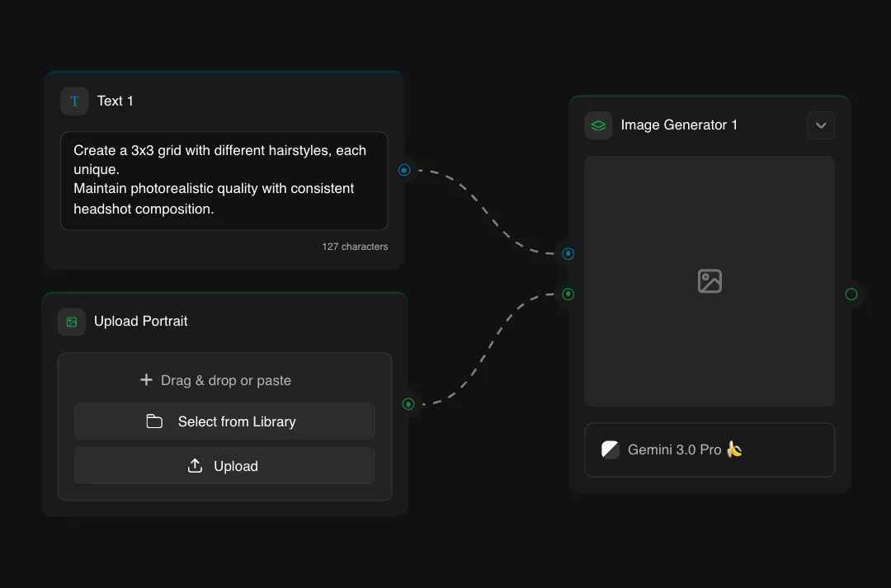Image resolution: width=891 pixels, height=588 pixels.
Task: Click the plus icon in the drag-and-drop zone
Action: point(146,380)
